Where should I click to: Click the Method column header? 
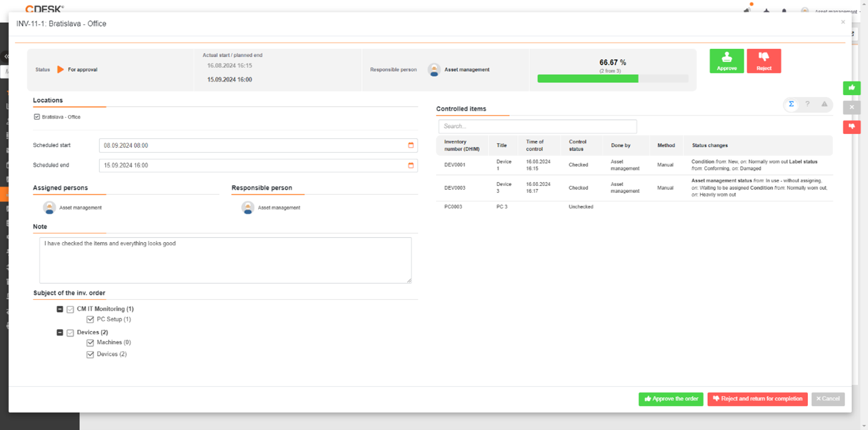point(666,145)
